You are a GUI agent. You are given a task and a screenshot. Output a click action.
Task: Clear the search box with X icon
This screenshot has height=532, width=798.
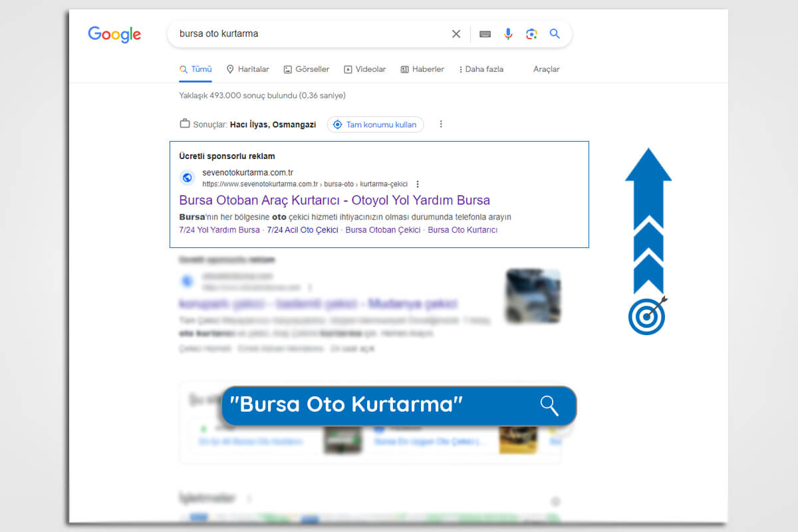pos(456,34)
